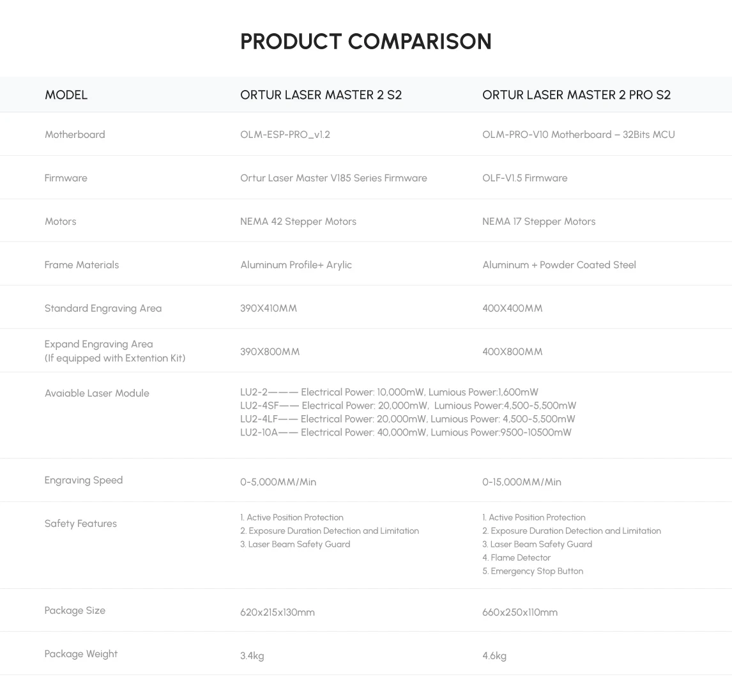Select the 4.6kg package weight value
This screenshot has height=700, width=732.
point(494,656)
